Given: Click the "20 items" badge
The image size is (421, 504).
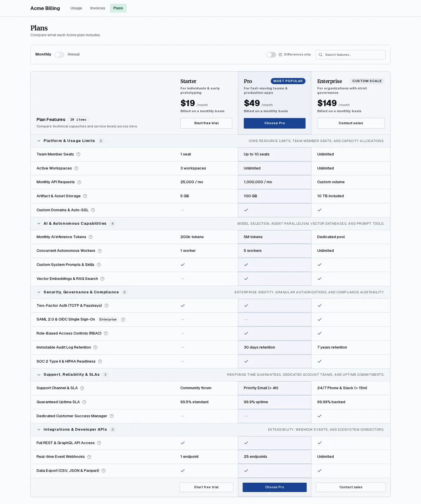Looking at the screenshot, I should coord(78,120).
